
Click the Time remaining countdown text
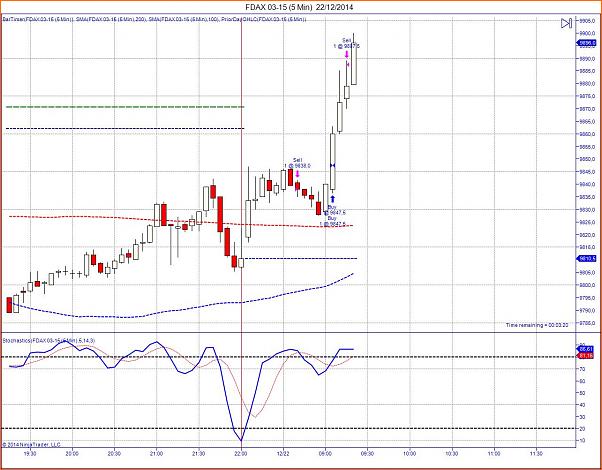(x=537, y=325)
